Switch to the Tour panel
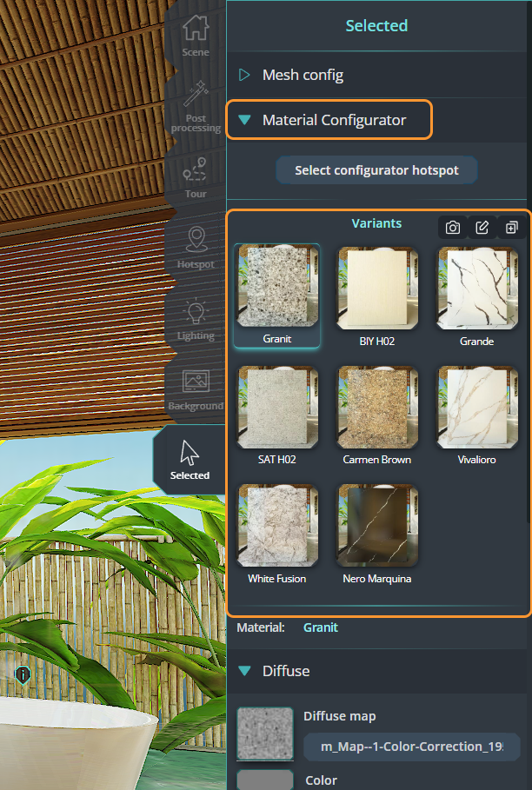This screenshot has width=532, height=790. [x=196, y=176]
